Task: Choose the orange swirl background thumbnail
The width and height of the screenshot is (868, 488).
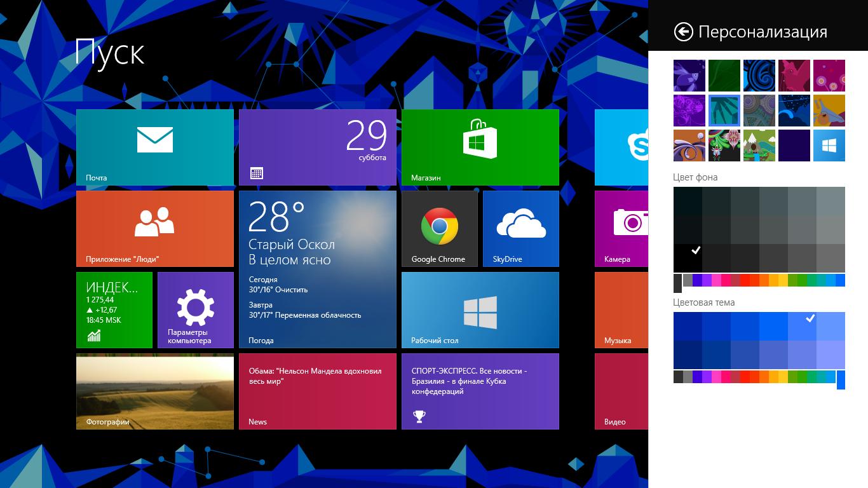Action: click(x=689, y=146)
